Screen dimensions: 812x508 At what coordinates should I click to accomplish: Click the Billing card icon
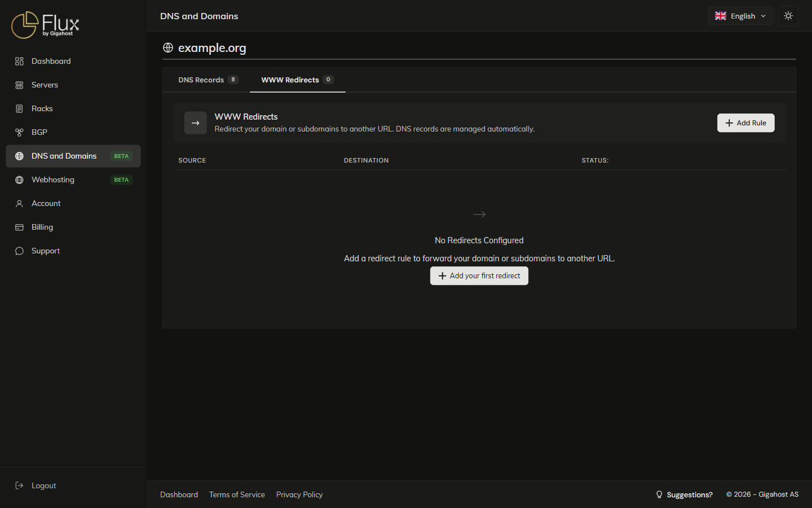(x=19, y=227)
